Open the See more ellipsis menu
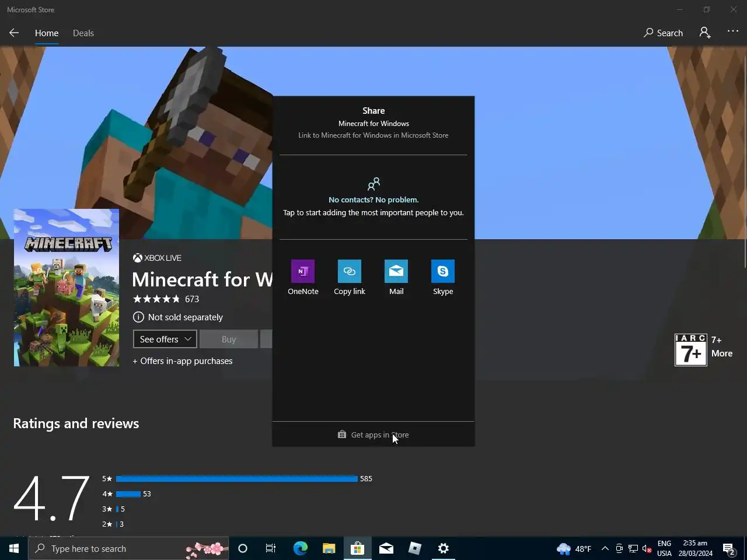 (x=733, y=31)
